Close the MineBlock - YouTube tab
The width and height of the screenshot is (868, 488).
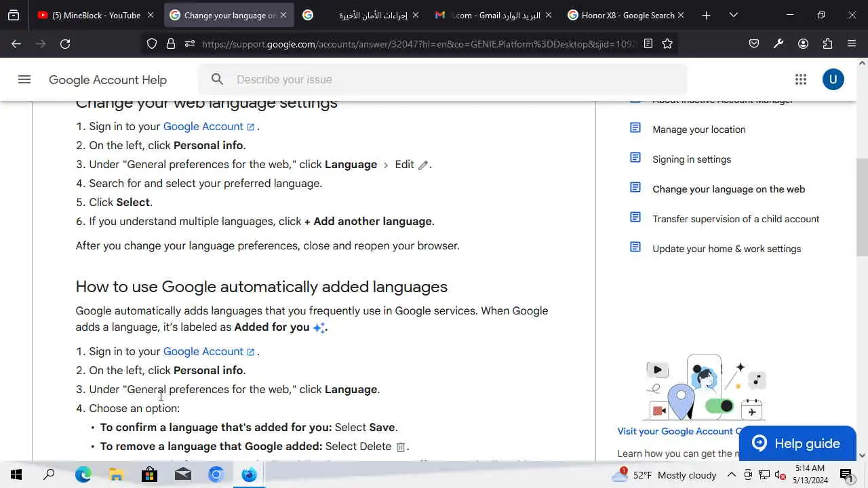[151, 15]
